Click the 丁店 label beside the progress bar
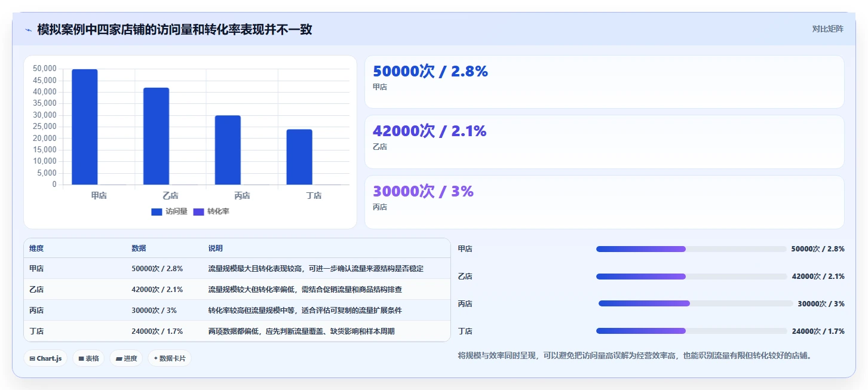The width and height of the screenshot is (868, 390). pyautogui.click(x=465, y=331)
